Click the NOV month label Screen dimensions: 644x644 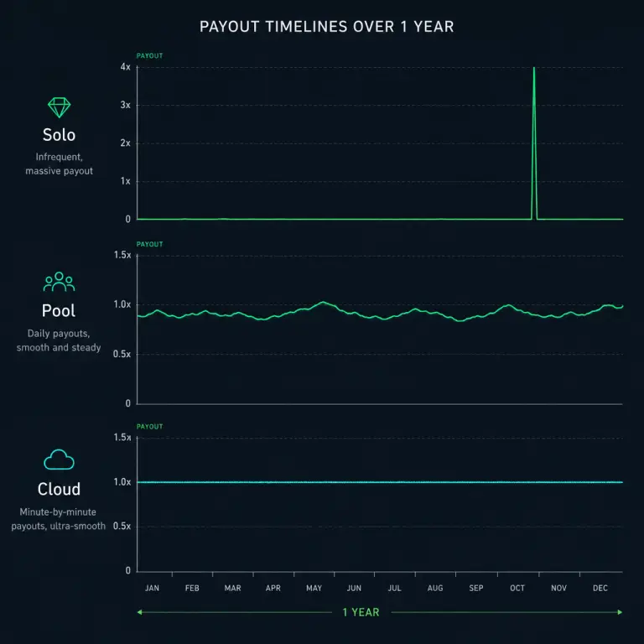pyautogui.click(x=558, y=588)
